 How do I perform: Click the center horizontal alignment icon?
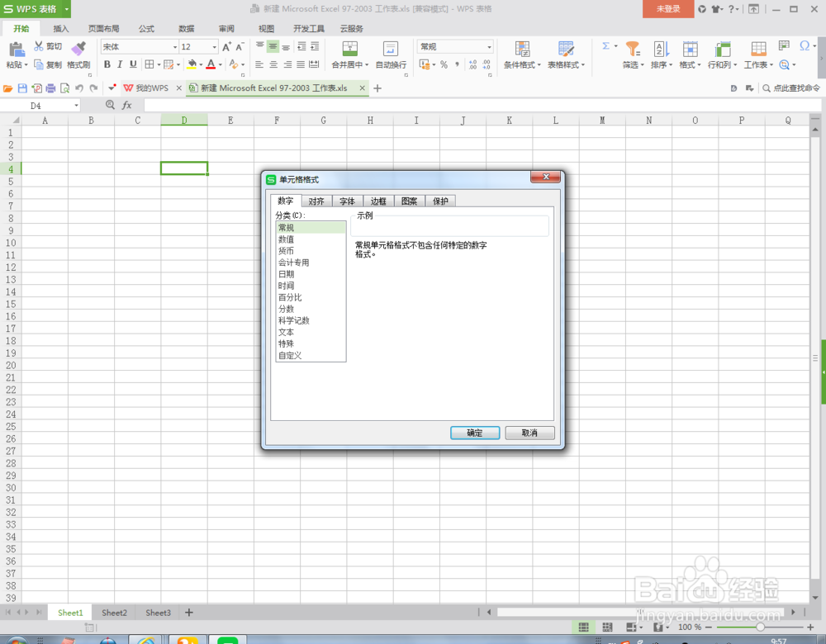(273, 64)
